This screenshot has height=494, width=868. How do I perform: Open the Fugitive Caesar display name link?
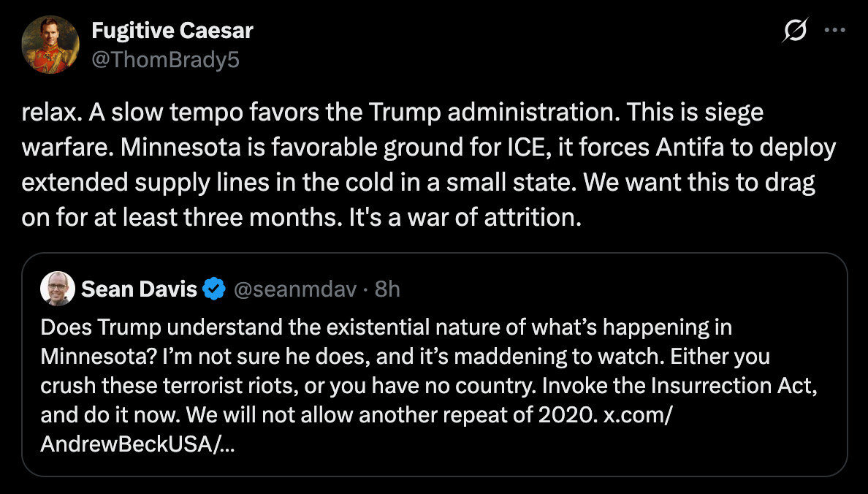click(x=172, y=31)
